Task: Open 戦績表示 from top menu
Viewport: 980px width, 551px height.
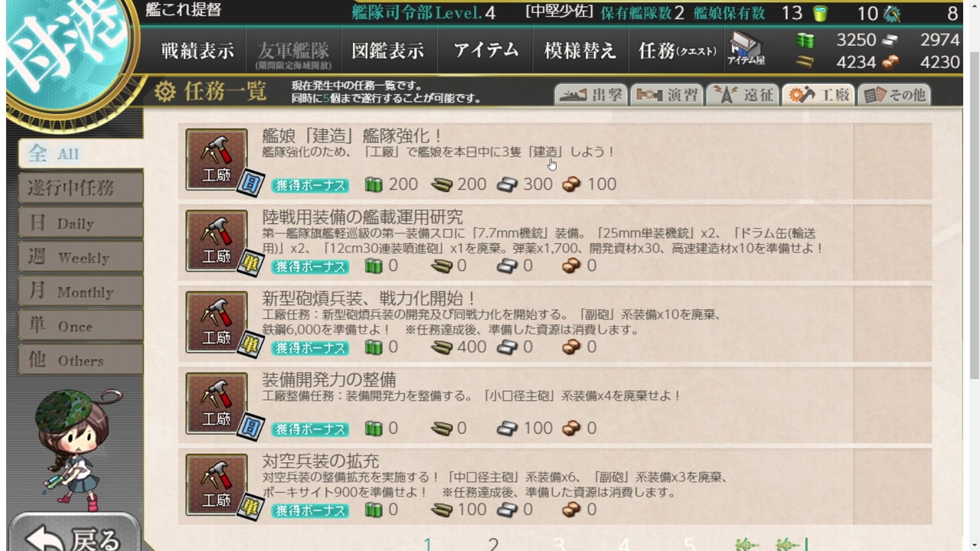Action: [198, 51]
